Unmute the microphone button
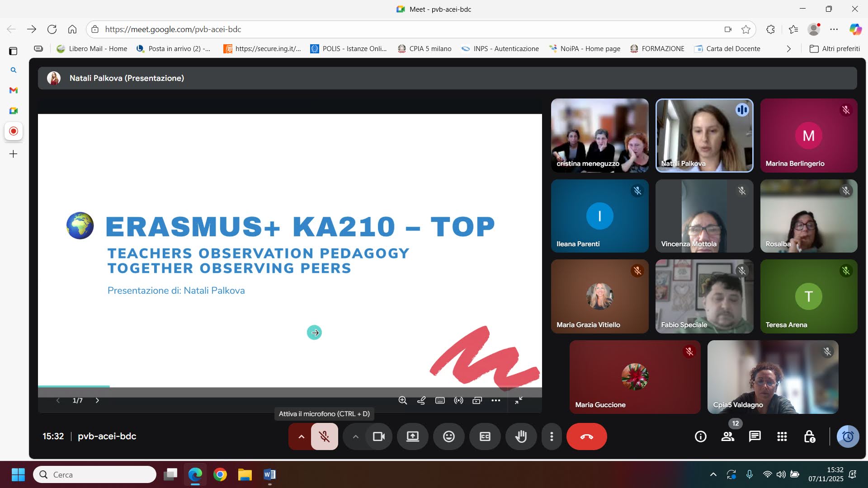The image size is (868, 488). click(x=324, y=436)
